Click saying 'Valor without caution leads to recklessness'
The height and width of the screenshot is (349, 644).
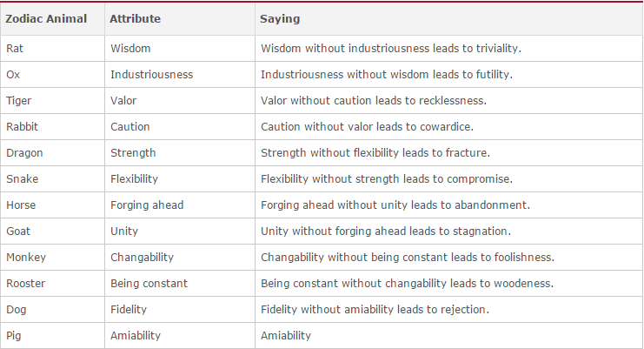pyautogui.click(x=373, y=101)
